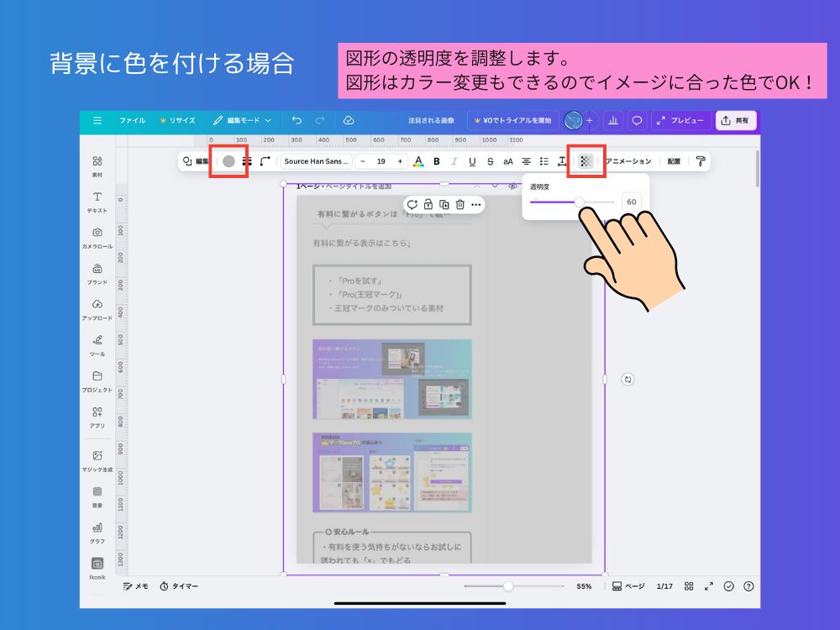Toggle italic formatting in the toolbar
Viewport: 840px width, 630px height.
coord(454,161)
